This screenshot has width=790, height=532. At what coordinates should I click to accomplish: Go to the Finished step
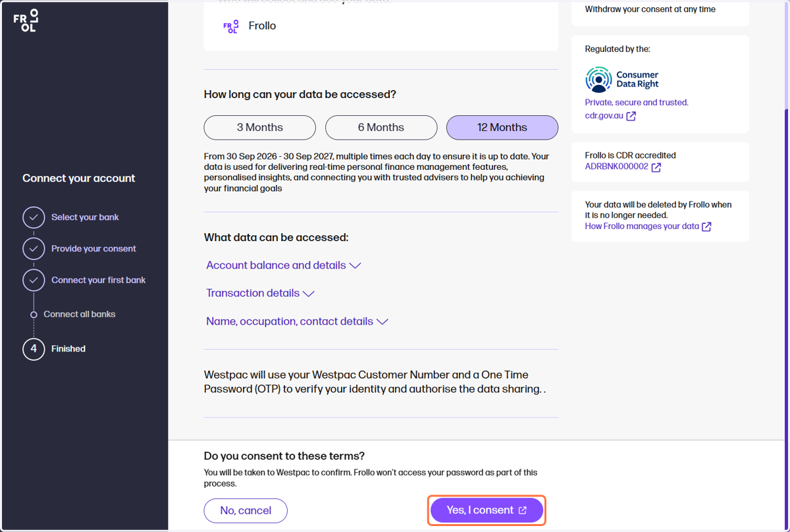tap(68, 349)
